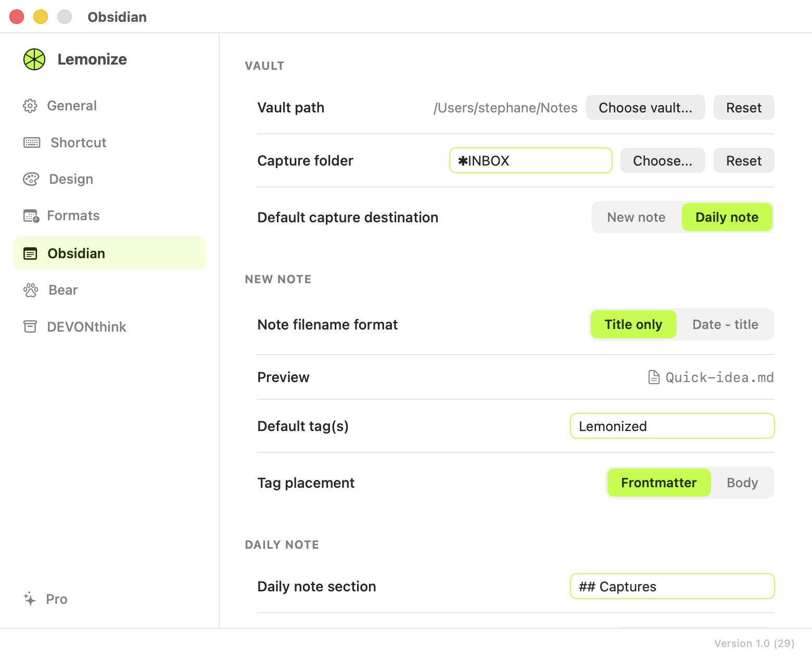The width and height of the screenshot is (812, 658).
Task: Click the Obsidian note icon in sidebar
Action: coord(30,254)
